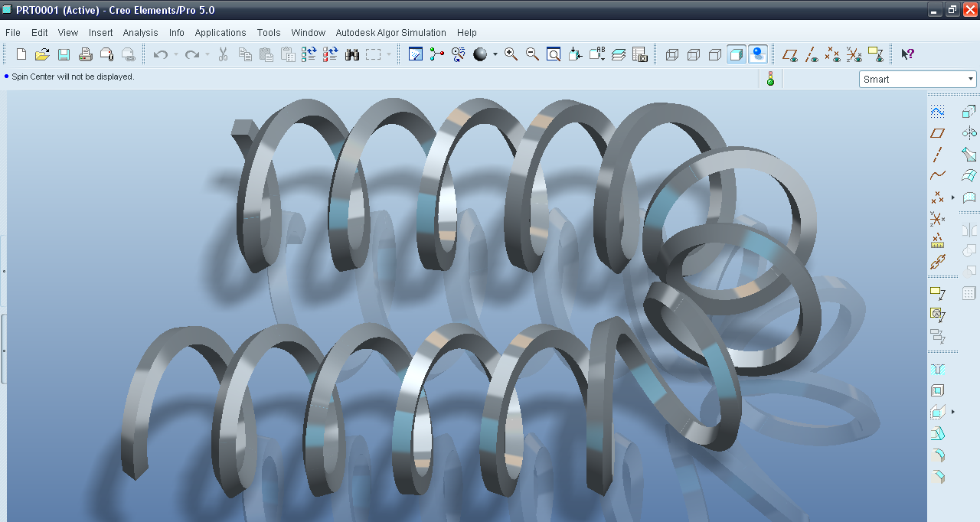Open the appearance sphere dropdown arrow
Screen dimensions: 980x522
495,54
